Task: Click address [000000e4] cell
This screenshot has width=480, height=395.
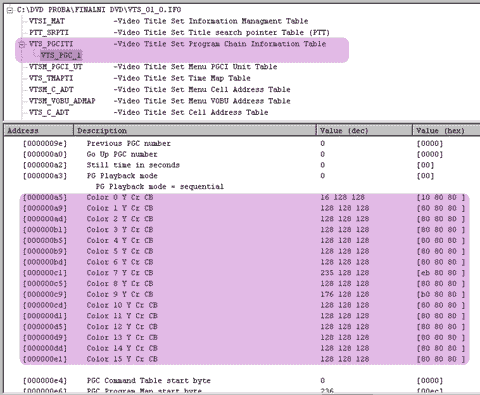Action: 45,380
